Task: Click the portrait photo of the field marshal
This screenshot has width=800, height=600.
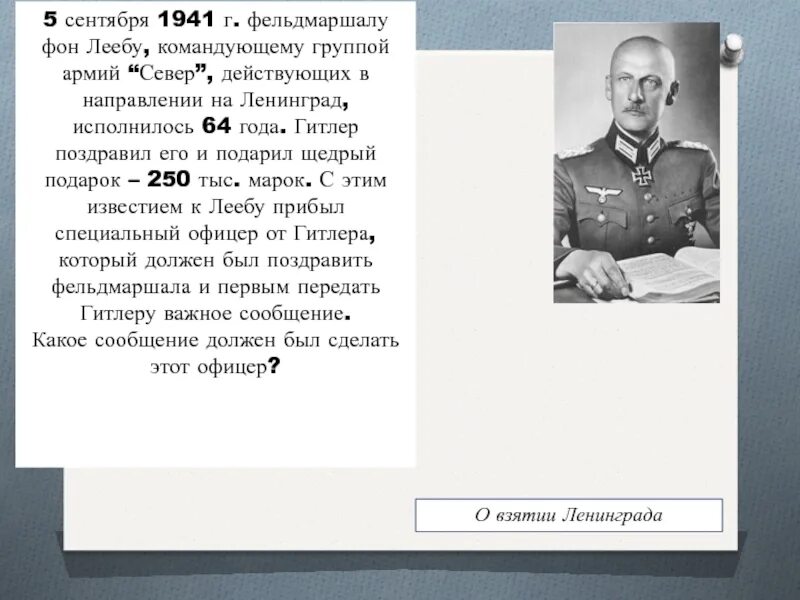Action: pos(636,163)
